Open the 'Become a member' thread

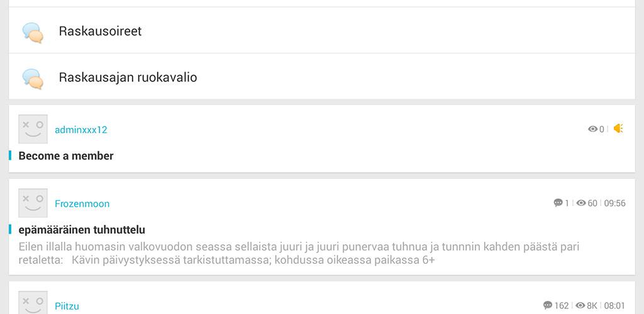pyautogui.click(x=66, y=156)
